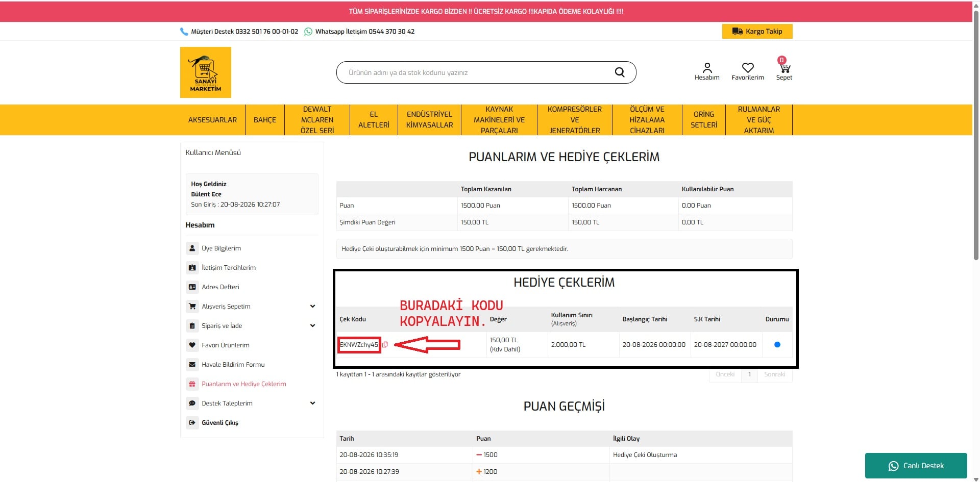Image resolution: width=980 pixels, height=482 pixels.
Task: Click Üye Bilgilerim person icon
Action: coord(192,248)
